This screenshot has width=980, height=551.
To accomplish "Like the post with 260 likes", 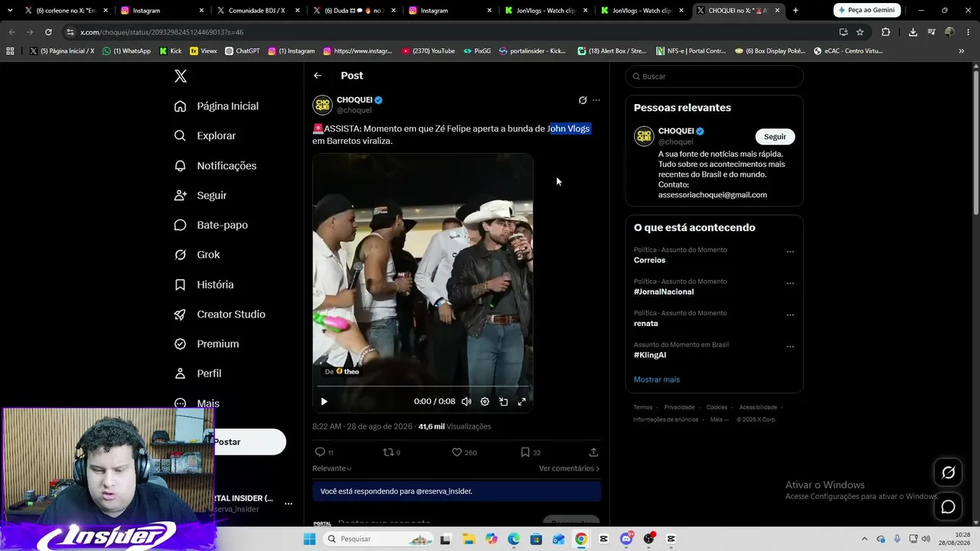I will (465, 452).
